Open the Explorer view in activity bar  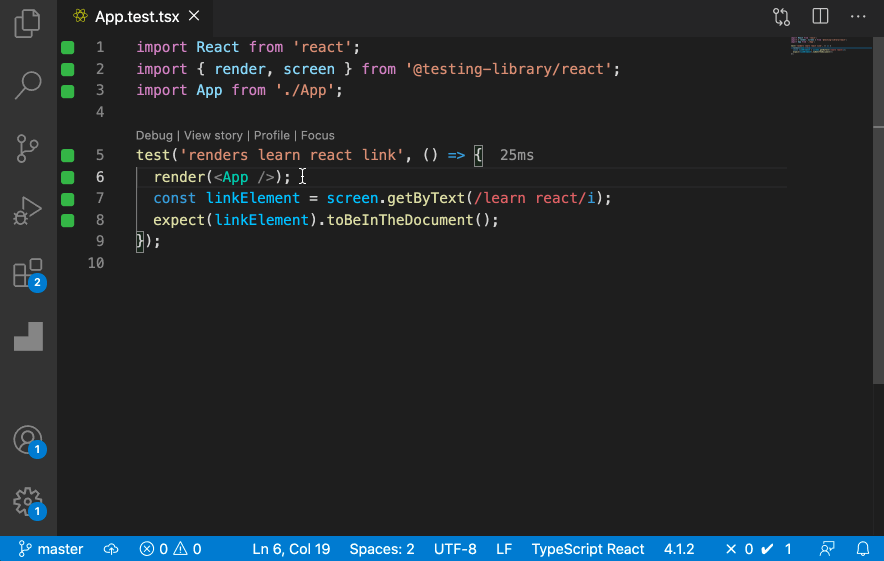(28, 23)
